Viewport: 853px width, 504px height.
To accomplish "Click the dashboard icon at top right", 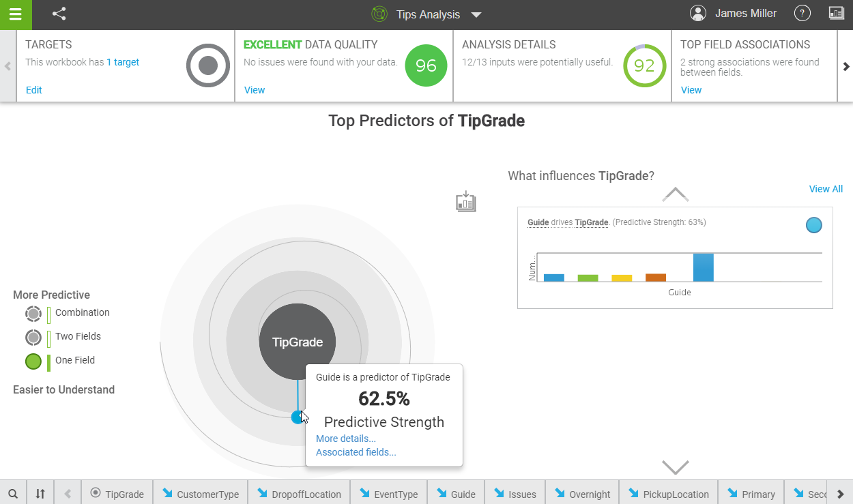I will pyautogui.click(x=836, y=14).
